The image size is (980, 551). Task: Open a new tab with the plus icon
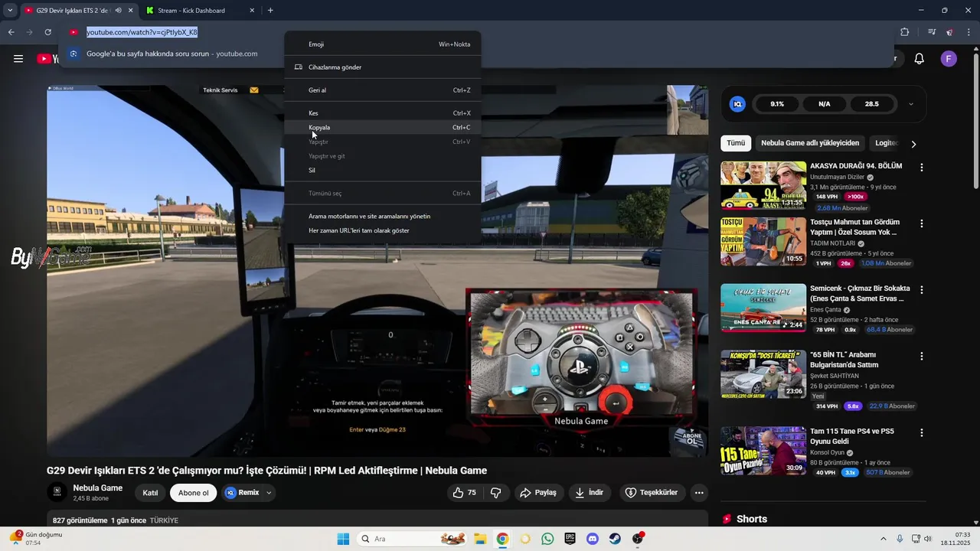[270, 11]
